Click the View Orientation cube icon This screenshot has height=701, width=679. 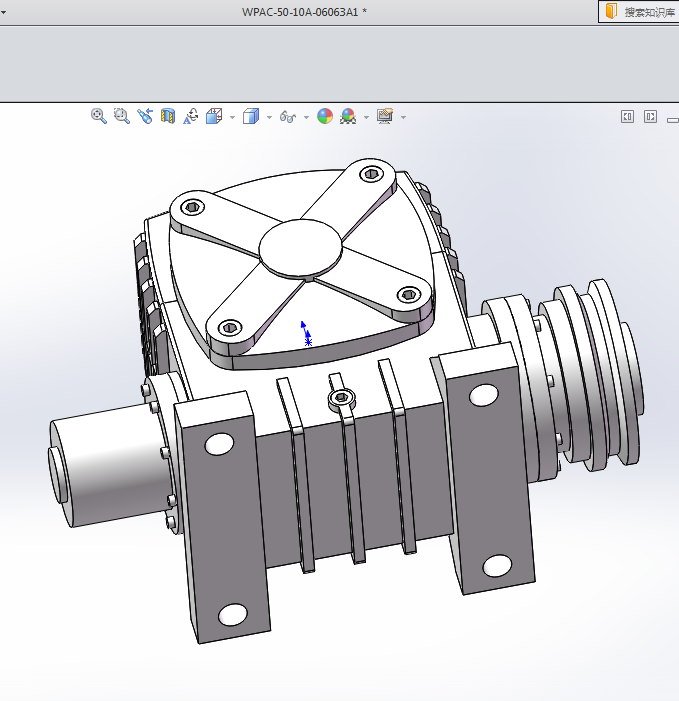click(x=214, y=116)
